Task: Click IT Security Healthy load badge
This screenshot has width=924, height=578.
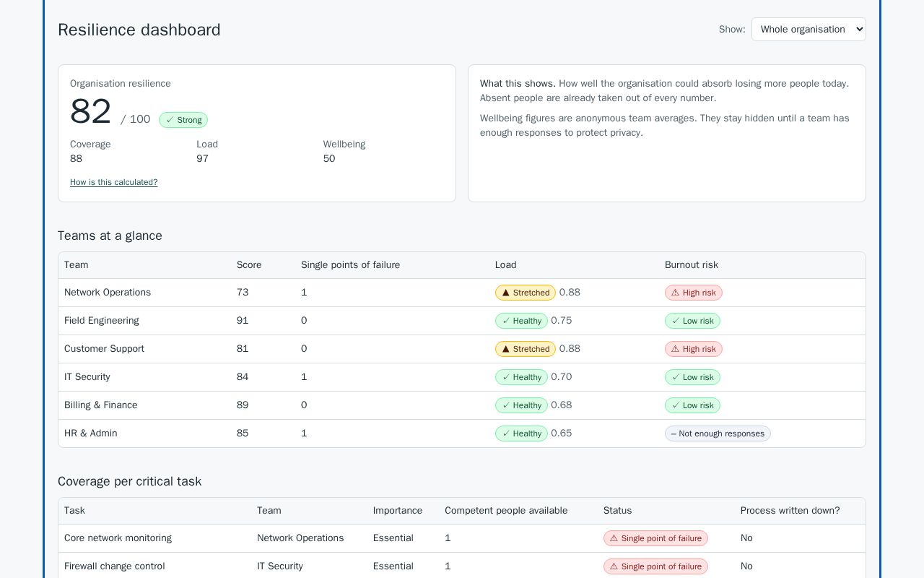Action: 521,377
